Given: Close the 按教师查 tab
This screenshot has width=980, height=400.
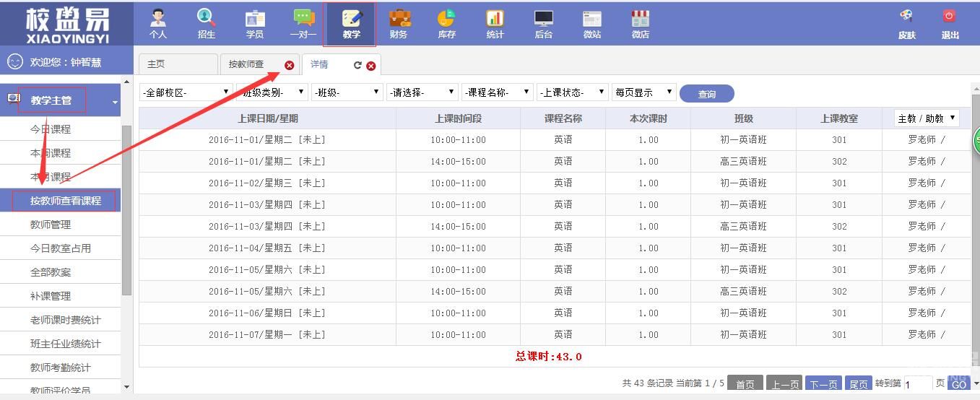Looking at the screenshot, I should [290, 65].
